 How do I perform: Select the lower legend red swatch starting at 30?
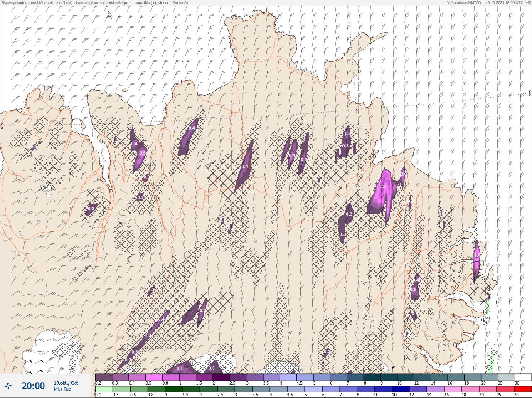point(522,389)
